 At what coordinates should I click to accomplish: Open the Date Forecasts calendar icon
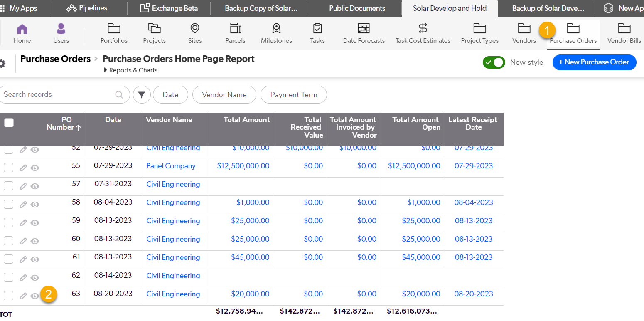tap(364, 28)
